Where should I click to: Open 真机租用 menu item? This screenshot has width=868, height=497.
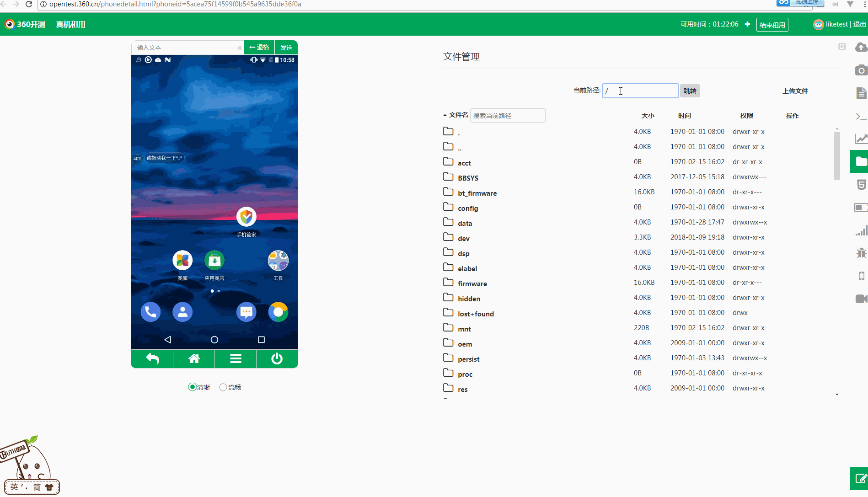(71, 24)
